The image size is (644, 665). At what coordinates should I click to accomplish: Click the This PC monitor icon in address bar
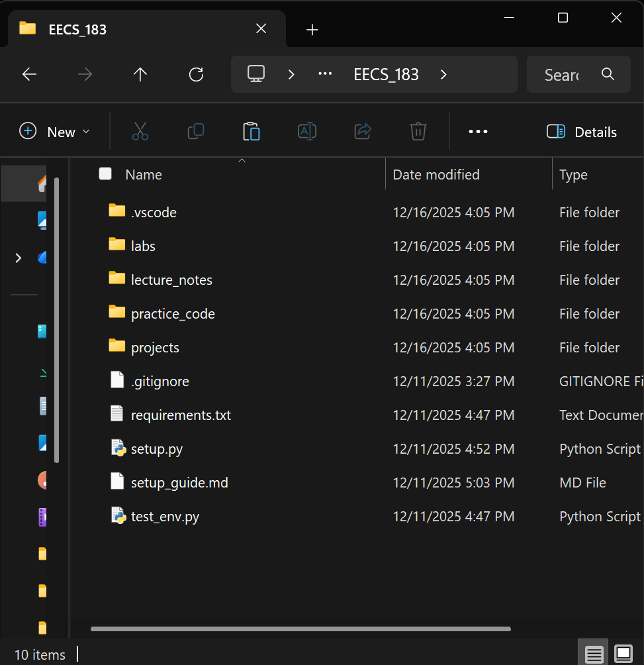point(256,74)
